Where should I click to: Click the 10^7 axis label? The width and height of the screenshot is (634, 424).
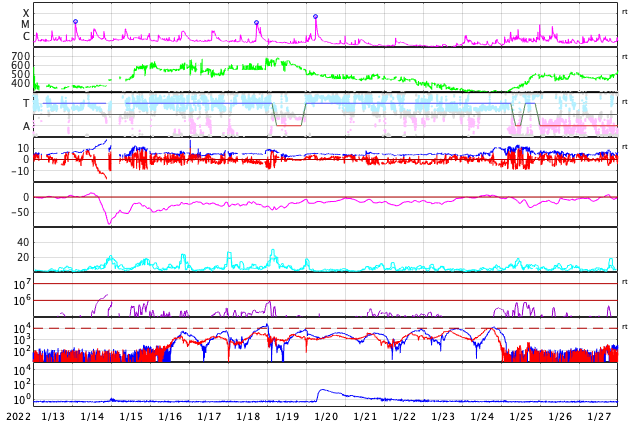pyautogui.click(x=22, y=284)
